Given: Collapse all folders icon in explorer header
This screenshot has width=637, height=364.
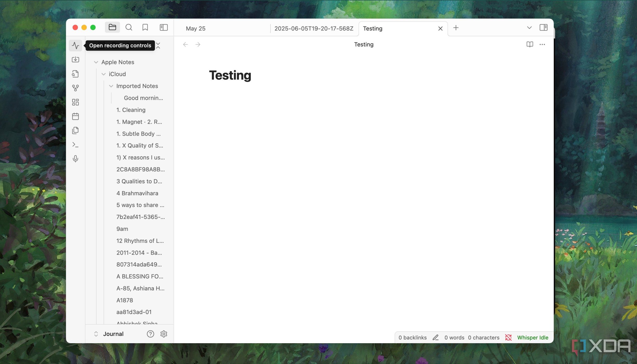Looking at the screenshot, I should pos(158,45).
